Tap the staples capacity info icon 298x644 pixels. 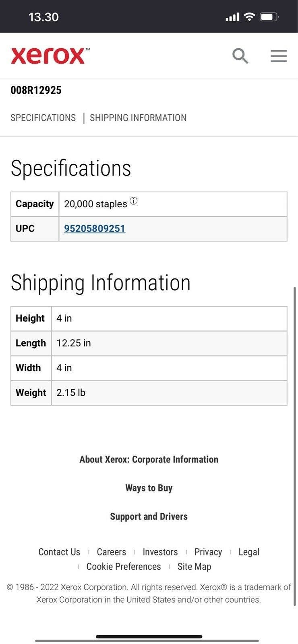(134, 201)
